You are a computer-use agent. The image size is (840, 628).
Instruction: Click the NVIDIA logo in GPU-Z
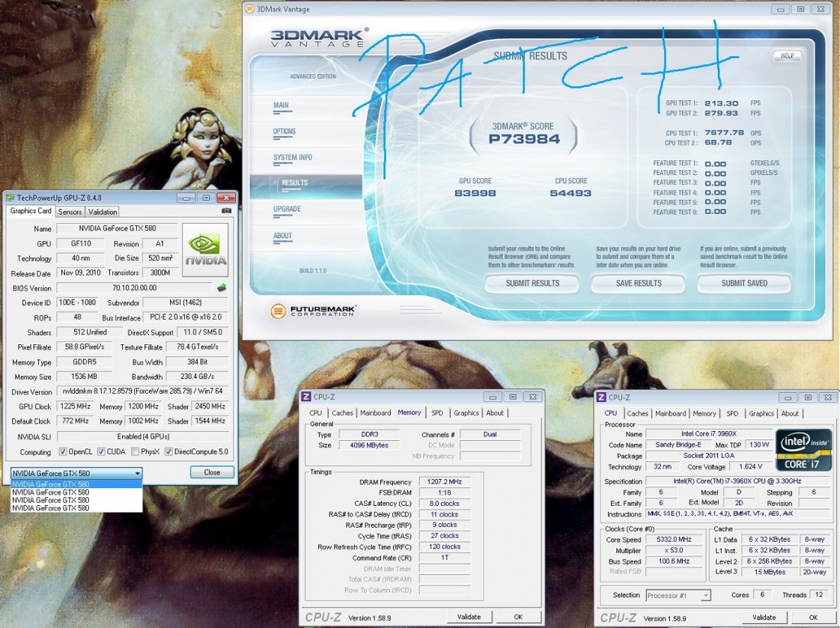point(205,250)
